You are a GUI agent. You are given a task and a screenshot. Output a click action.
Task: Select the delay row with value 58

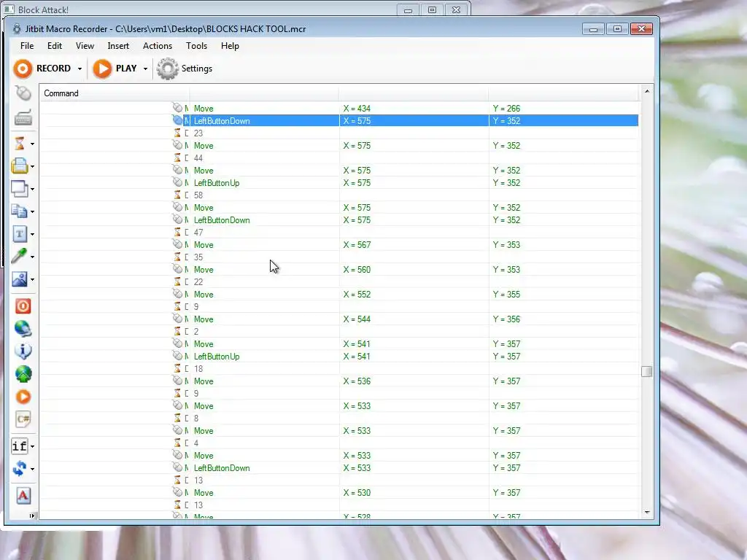click(338, 195)
